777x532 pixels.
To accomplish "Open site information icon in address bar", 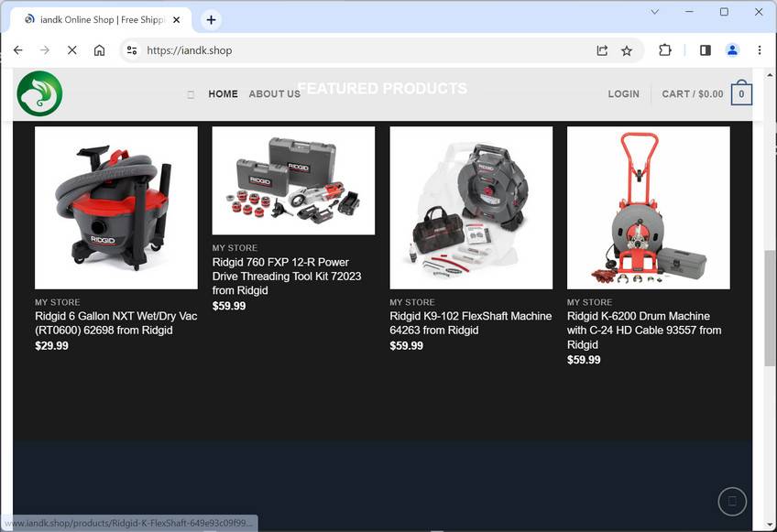I will pos(132,50).
